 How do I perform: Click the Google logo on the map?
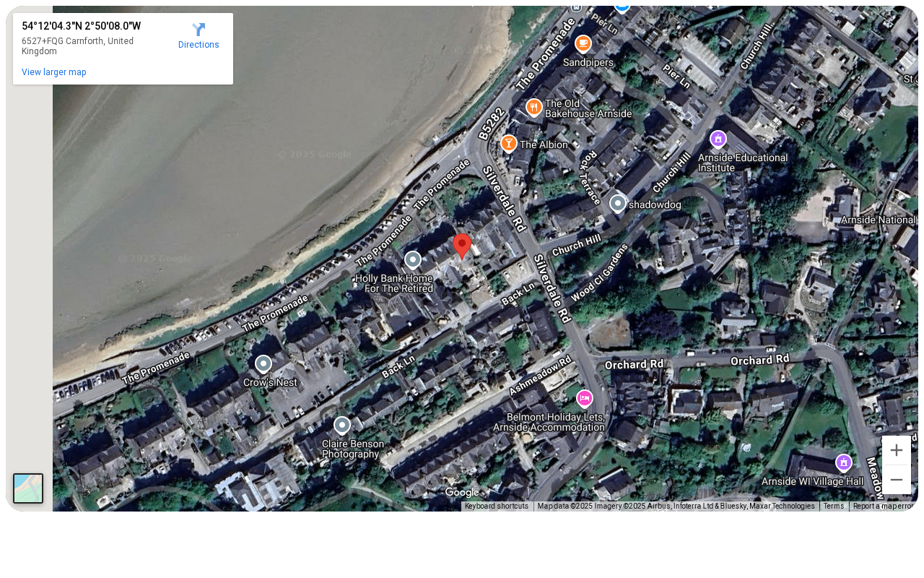tap(462, 493)
